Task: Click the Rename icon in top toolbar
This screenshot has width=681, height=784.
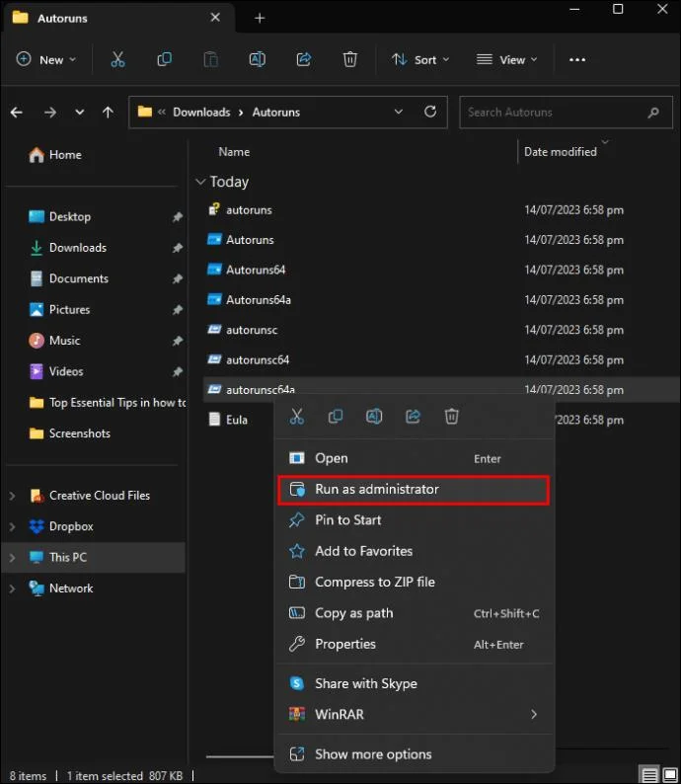Action: [x=257, y=59]
